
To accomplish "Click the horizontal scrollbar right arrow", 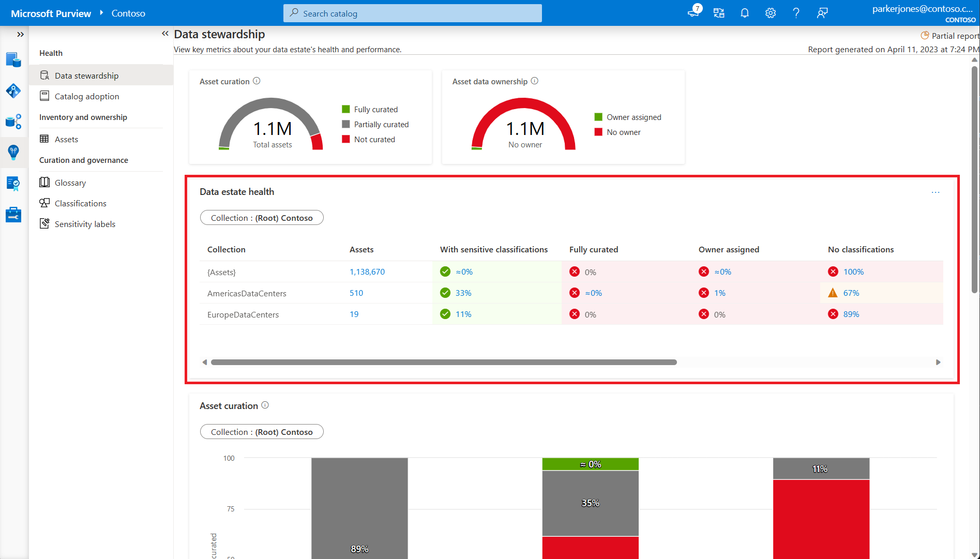I will point(938,362).
